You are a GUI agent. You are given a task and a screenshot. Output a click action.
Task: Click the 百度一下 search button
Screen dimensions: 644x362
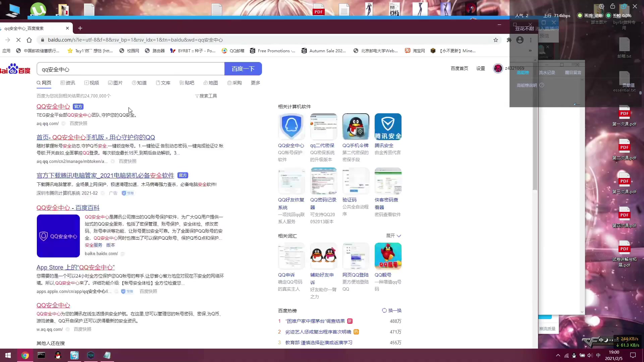coord(243,69)
